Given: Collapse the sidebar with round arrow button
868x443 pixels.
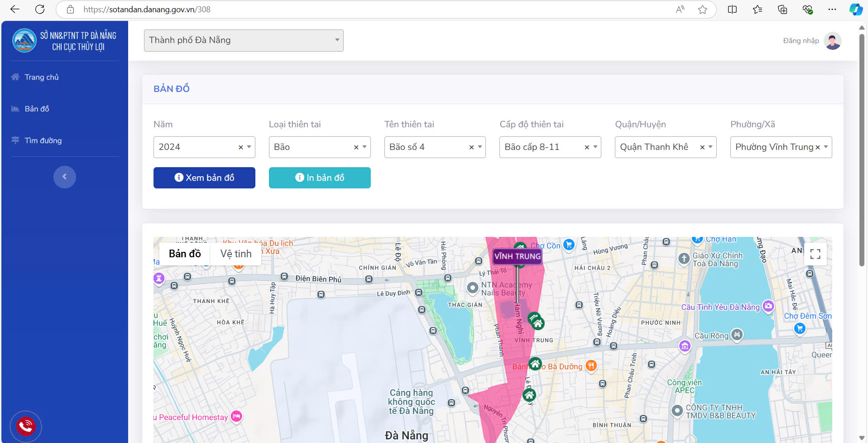Looking at the screenshot, I should click(65, 177).
